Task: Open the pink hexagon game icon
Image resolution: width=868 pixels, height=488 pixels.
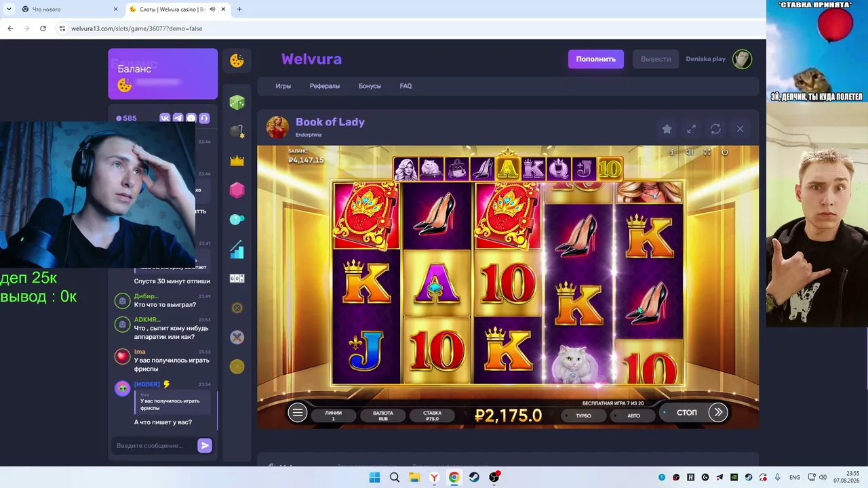Action: [237, 190]
